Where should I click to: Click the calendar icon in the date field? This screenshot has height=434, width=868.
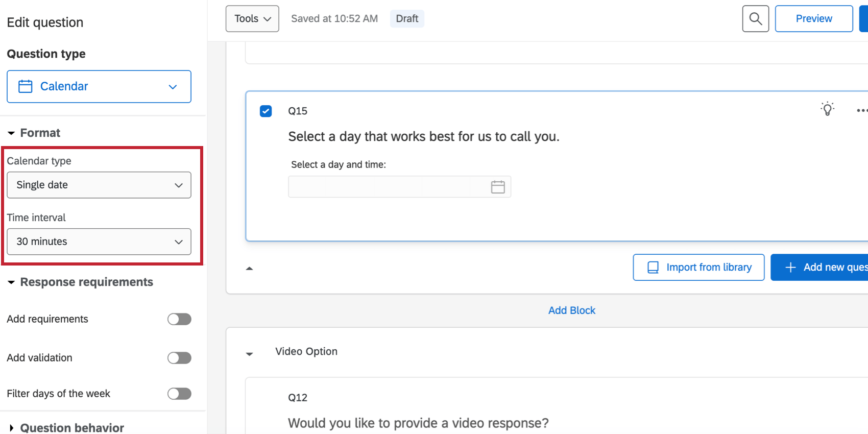coord(498,187)
